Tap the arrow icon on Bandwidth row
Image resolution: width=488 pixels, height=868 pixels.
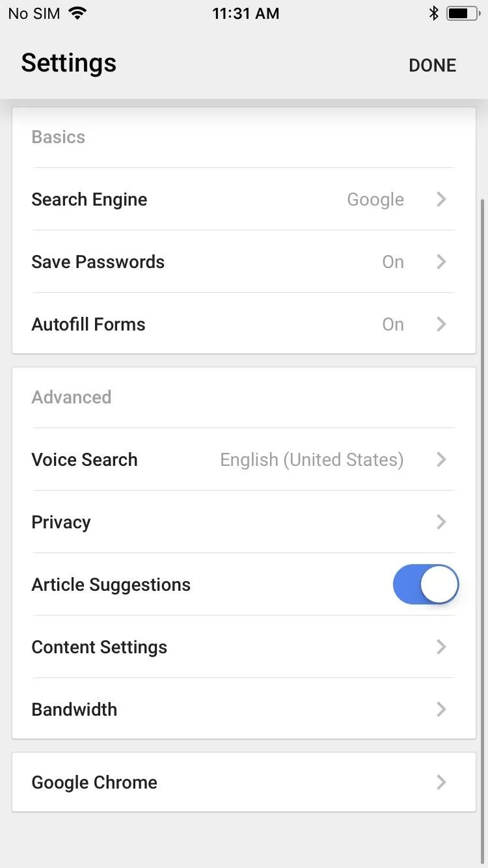pos(441,709)
